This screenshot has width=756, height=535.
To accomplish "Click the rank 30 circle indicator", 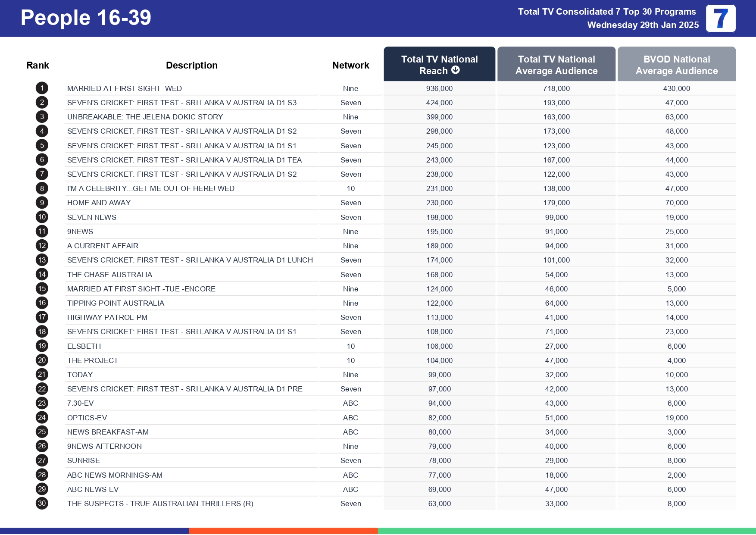I will pos(41,503).
